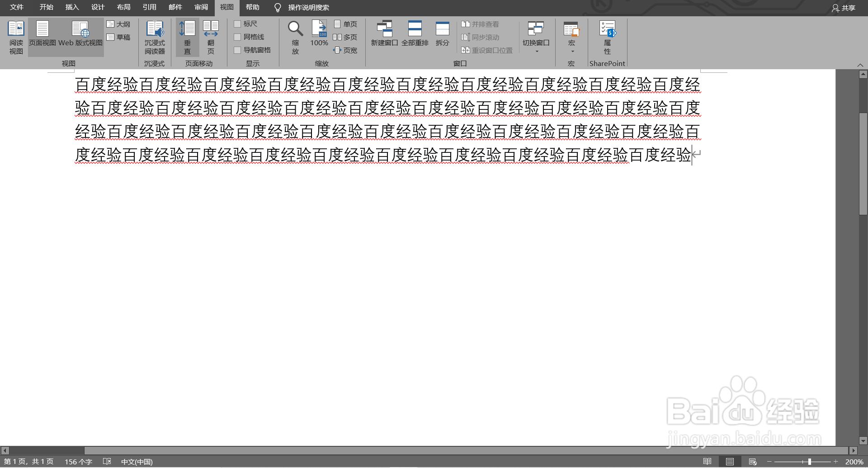Click the vertical scrollbar thumb
868x468 pixels.
click(x=863, y=164)
